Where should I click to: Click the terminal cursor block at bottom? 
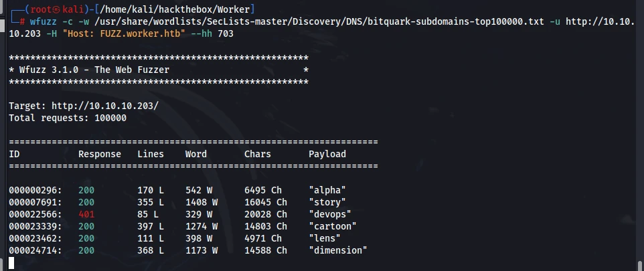(11, 263)
